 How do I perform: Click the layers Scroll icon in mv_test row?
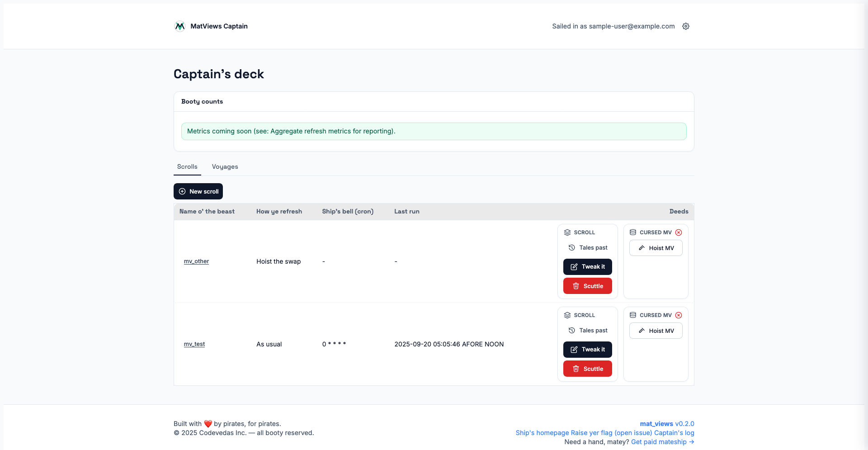coord(567,315)
